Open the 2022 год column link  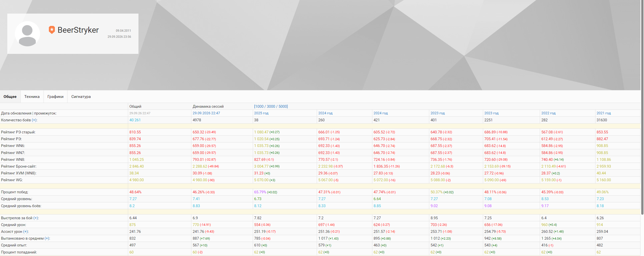point(548,113)
